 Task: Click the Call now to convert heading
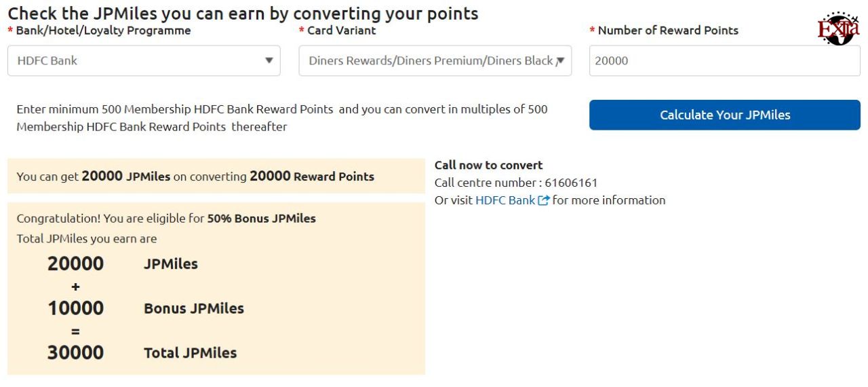tap(489, 165)
